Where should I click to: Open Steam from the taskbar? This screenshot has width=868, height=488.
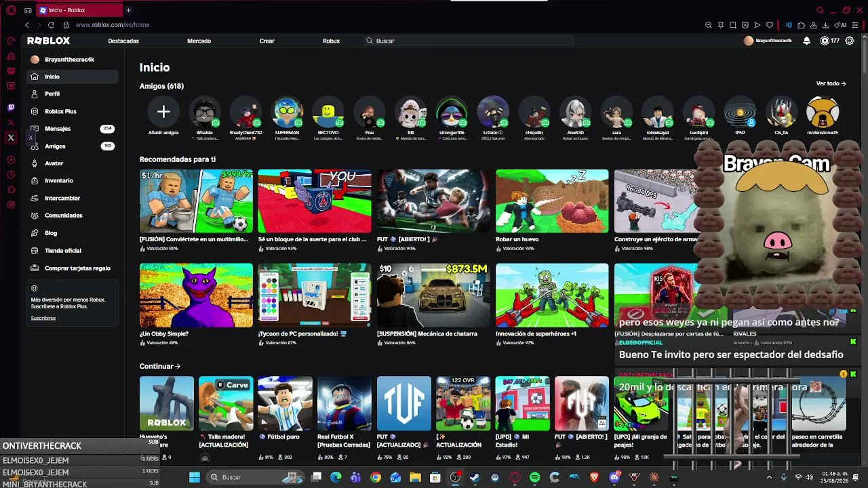pyautogui.click(x=475, y=477)
